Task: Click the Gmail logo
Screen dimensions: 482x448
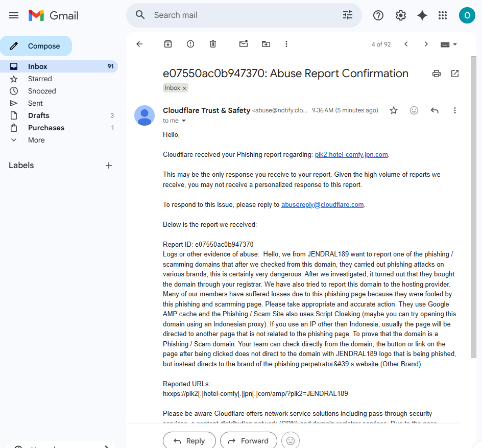Action: coord(54,15)
